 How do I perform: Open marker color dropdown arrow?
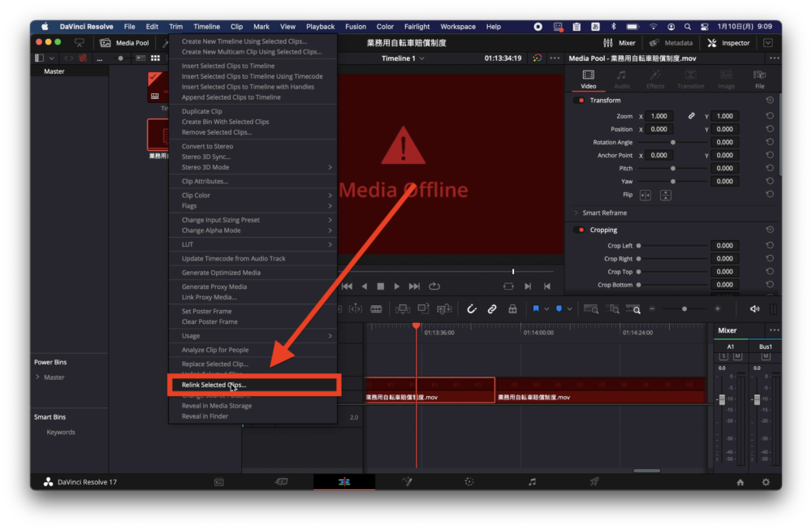(x=569, y=309)
